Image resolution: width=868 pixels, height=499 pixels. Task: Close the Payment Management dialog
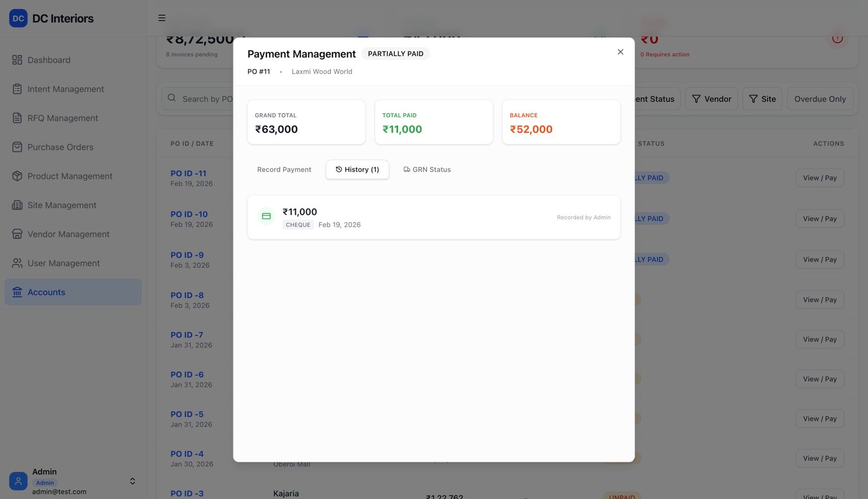[620, 52]
